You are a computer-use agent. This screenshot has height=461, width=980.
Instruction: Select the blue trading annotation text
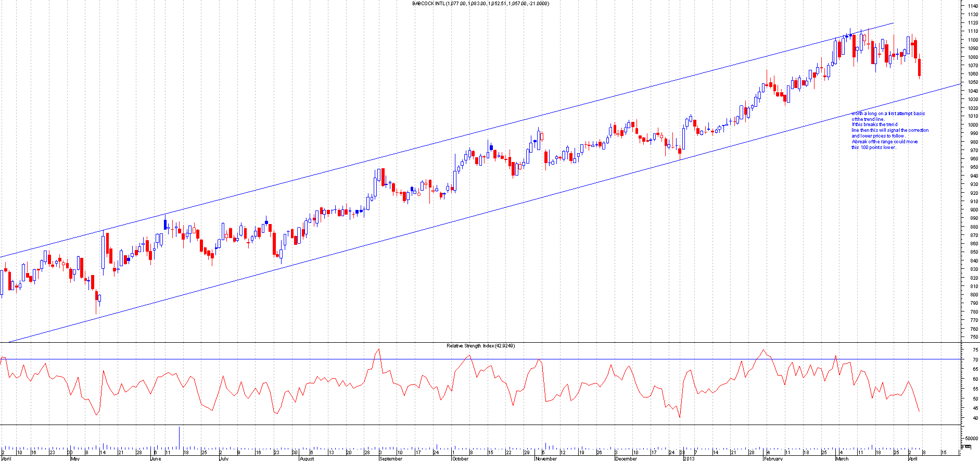pos(889,130)
